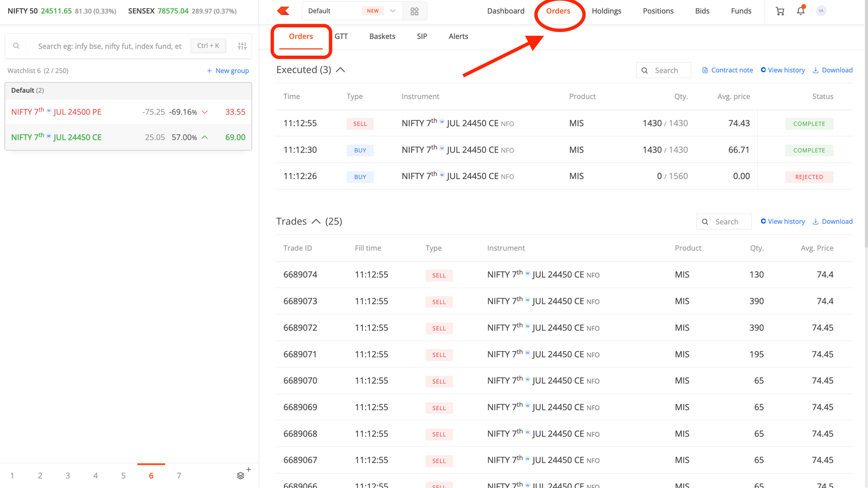Image resolution: width=868 pixels, height=488 pixels.
Task: Open the user profile avatar
Action: (821, 11)
